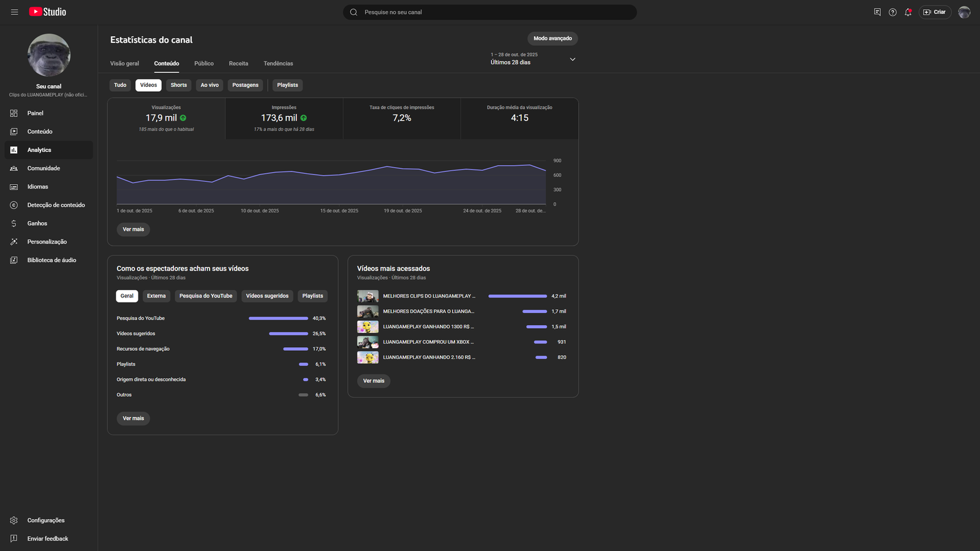Screen dimensions: 980x551
Task: Open the Criar create menu
Action: coord(934,12)
